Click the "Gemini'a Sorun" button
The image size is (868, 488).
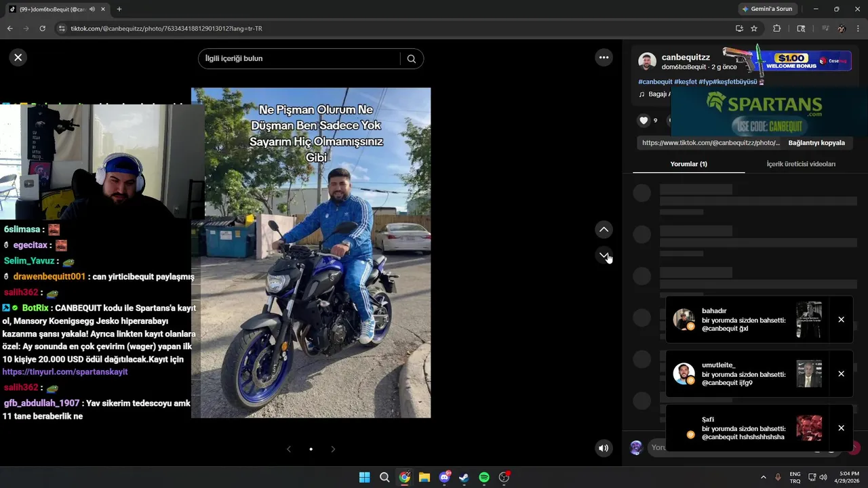click(x=767, y=9)
